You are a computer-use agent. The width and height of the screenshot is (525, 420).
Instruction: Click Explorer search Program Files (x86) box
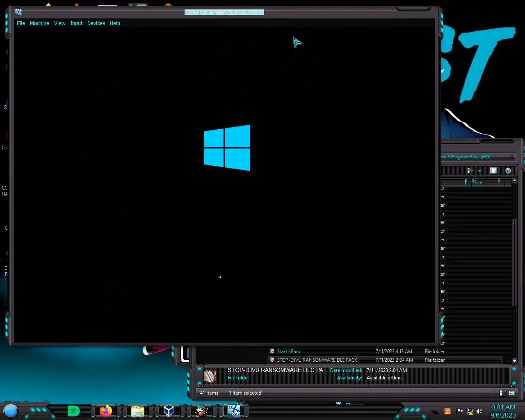click(478, 157)
